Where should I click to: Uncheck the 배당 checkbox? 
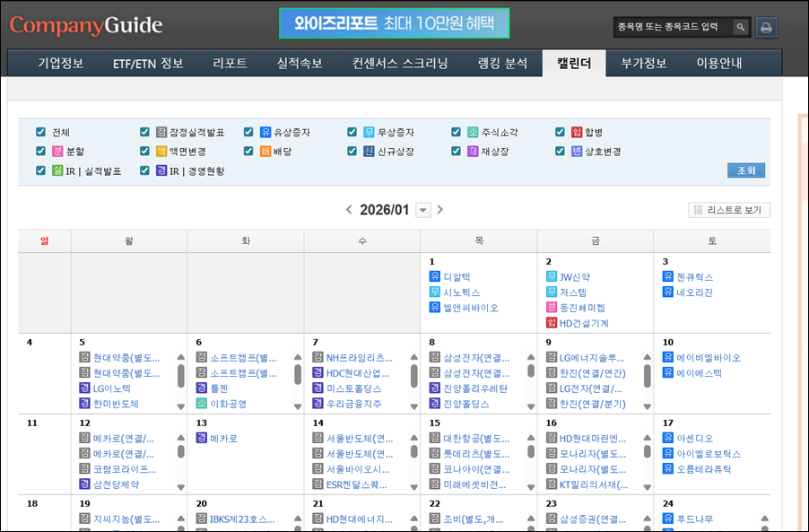(x=248, y=152)
